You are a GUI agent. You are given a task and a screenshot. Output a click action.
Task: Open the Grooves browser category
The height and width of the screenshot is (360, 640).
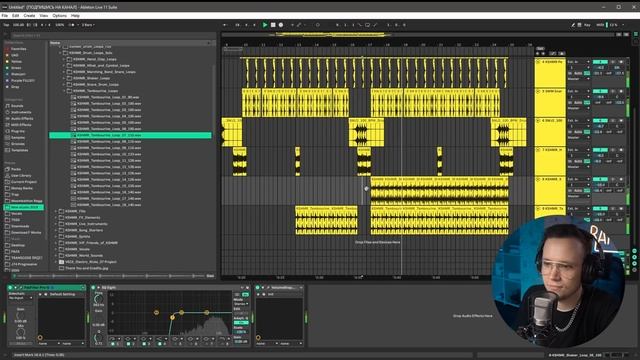(x=18, y=144)
